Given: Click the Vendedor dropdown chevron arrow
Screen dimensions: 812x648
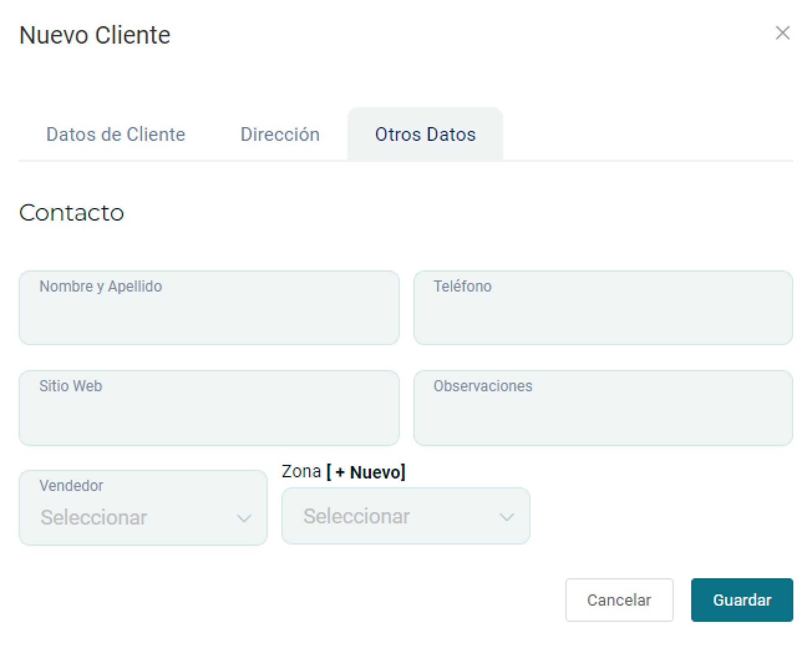Looking at the screenshot, I should click(244, 518).
